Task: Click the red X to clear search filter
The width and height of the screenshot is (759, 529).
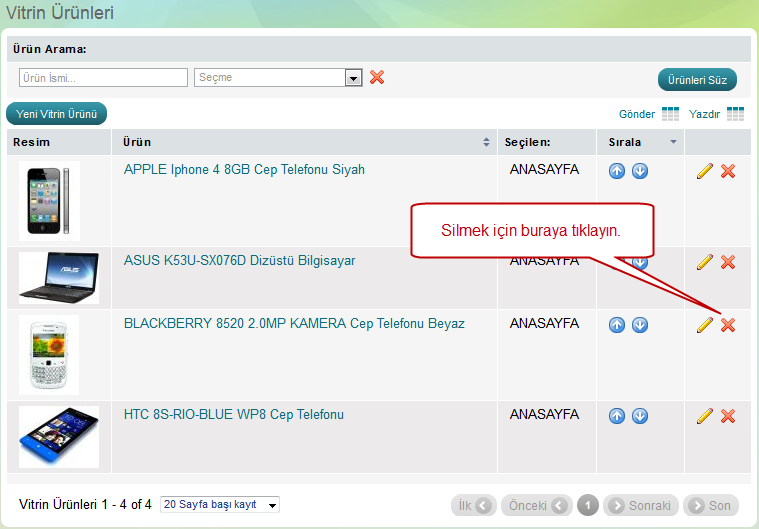Action: pyautogui.click(x=377, y=77)
